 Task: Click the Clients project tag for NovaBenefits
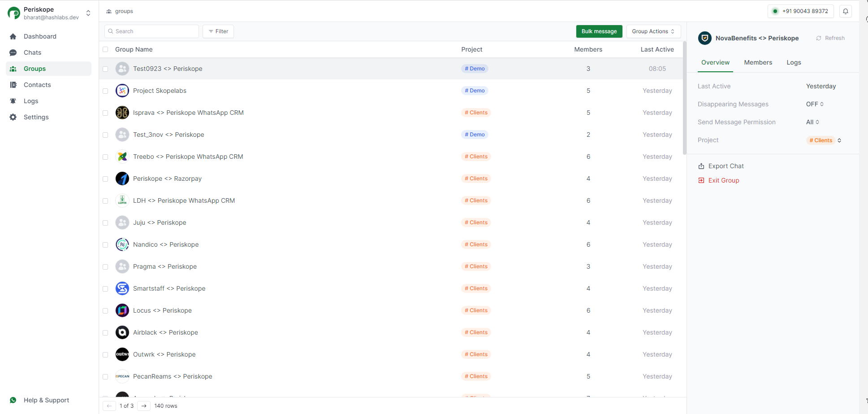click(821, 140)
